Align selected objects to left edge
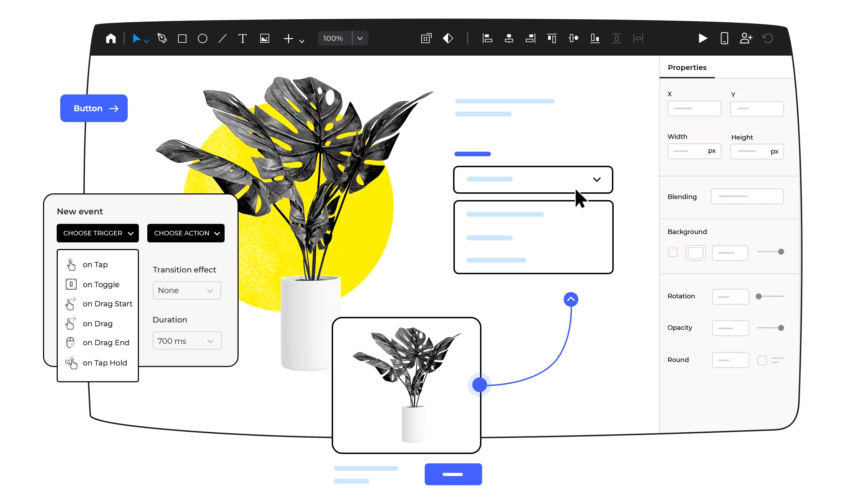Screen dimensions: 846x504 (x=487, y=38)
